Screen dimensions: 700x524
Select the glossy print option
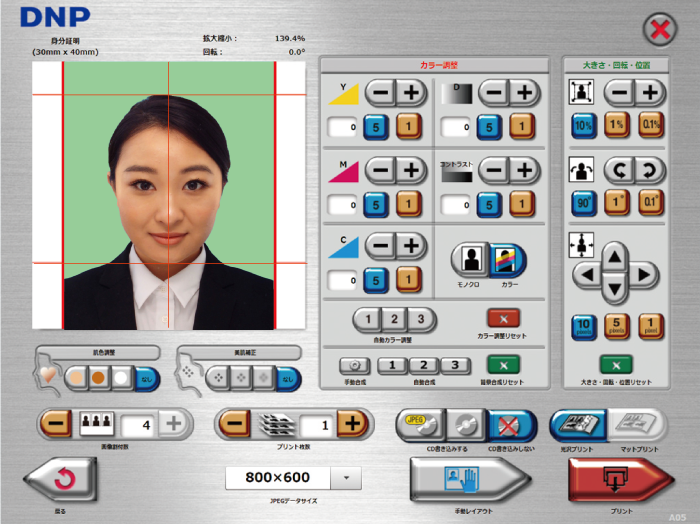(x=573, y=423)
